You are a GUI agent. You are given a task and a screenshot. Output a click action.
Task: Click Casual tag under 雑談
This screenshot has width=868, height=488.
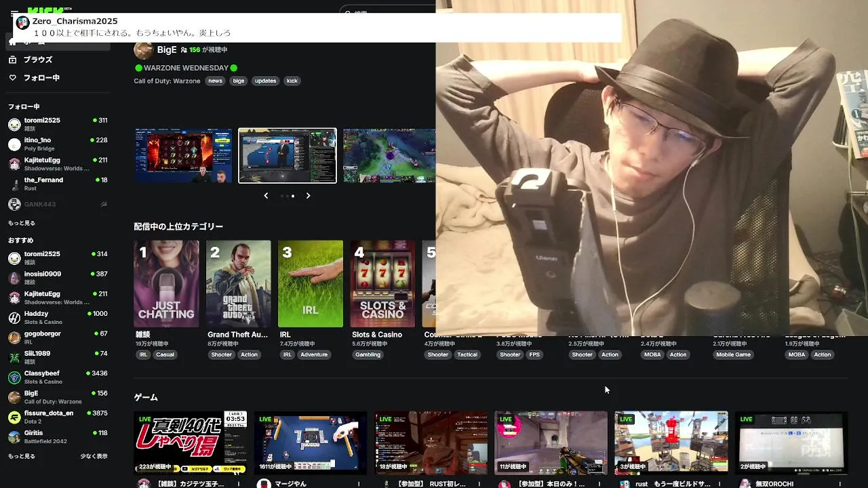[x=165, y=354]
